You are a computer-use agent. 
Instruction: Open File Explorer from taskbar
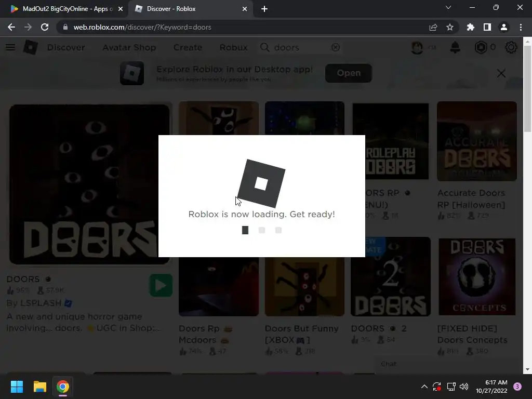pos(39,387)
